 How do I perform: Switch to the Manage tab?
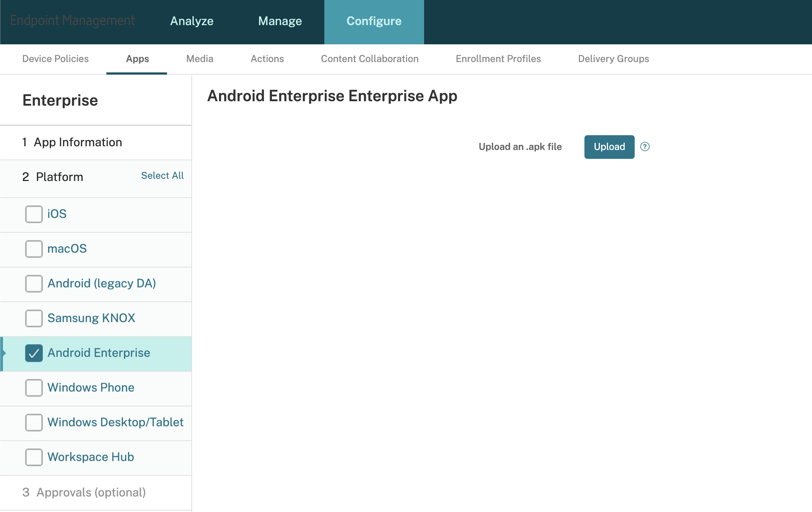click(280, 21)
